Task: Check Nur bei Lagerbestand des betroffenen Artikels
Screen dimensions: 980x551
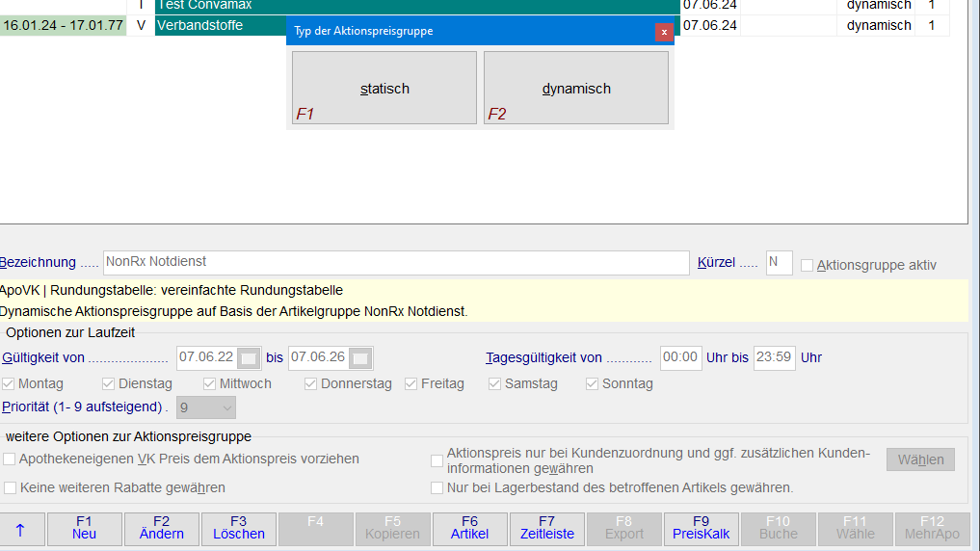Action: pos(437,488)
